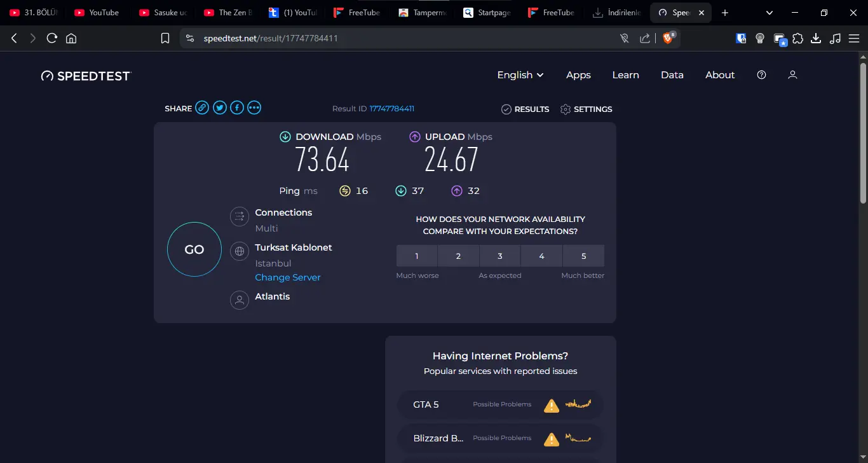
Task: Rate network availability as 1
Action: (x=417, y=256)
